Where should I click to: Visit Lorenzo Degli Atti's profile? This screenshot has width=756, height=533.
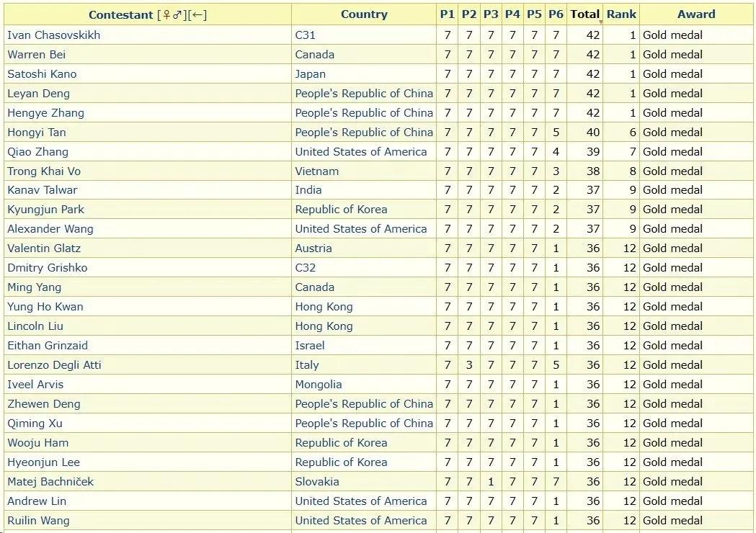coord(55,364)
